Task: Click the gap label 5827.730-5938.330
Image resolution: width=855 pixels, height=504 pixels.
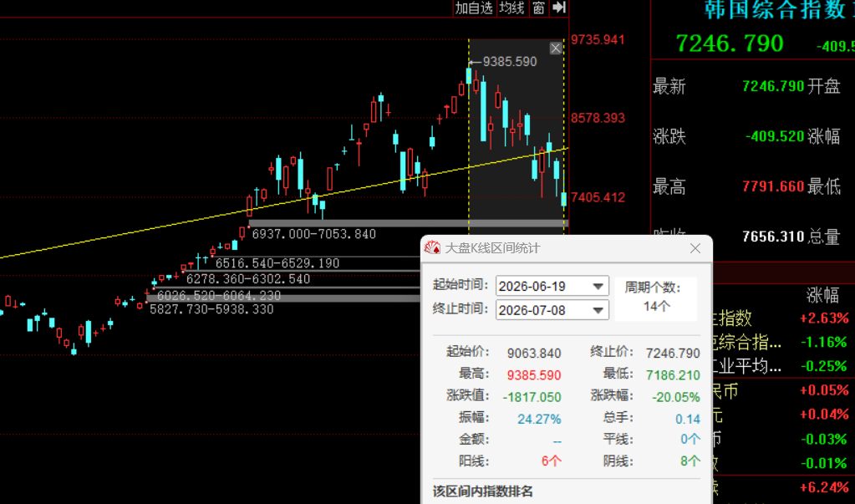Action: (x=211, y=309)
